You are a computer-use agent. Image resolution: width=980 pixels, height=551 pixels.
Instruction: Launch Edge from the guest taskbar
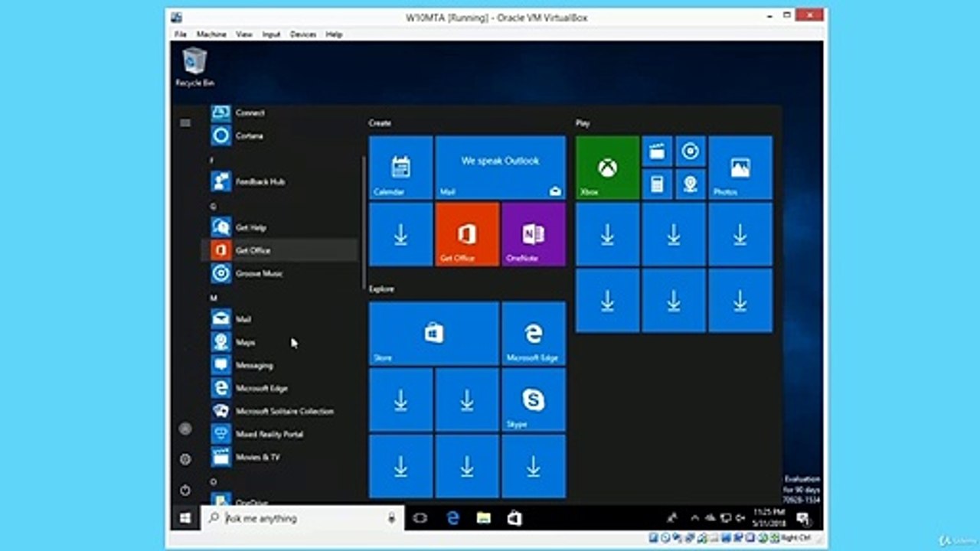[x=452, y=518]
